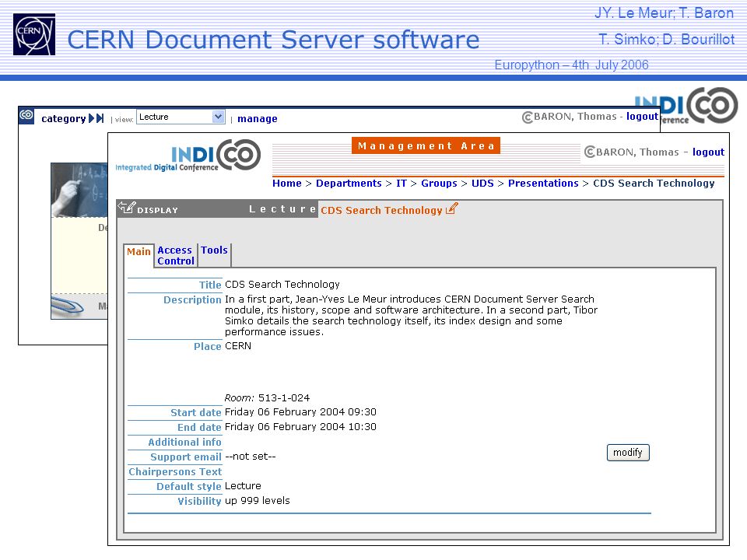Click the Chairpersons Text label
The width and height of the screenshot is (747, 560).
coord(175,472)
